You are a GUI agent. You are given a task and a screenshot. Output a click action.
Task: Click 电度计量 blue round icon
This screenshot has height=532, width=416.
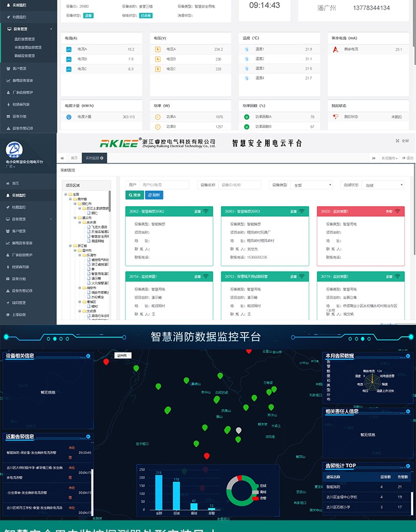pos(69,117)
